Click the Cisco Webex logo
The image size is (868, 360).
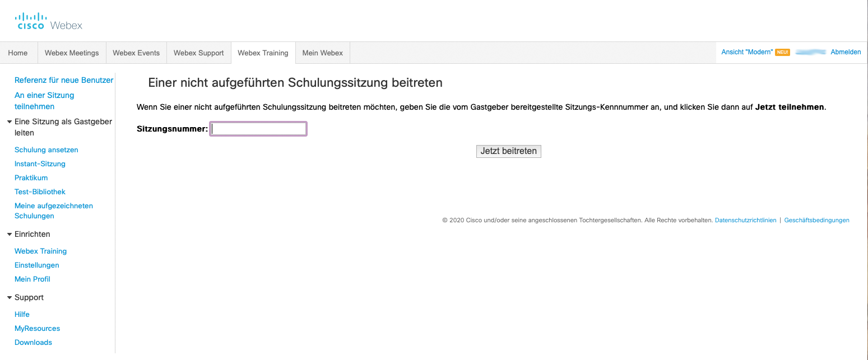pos(49,21)
